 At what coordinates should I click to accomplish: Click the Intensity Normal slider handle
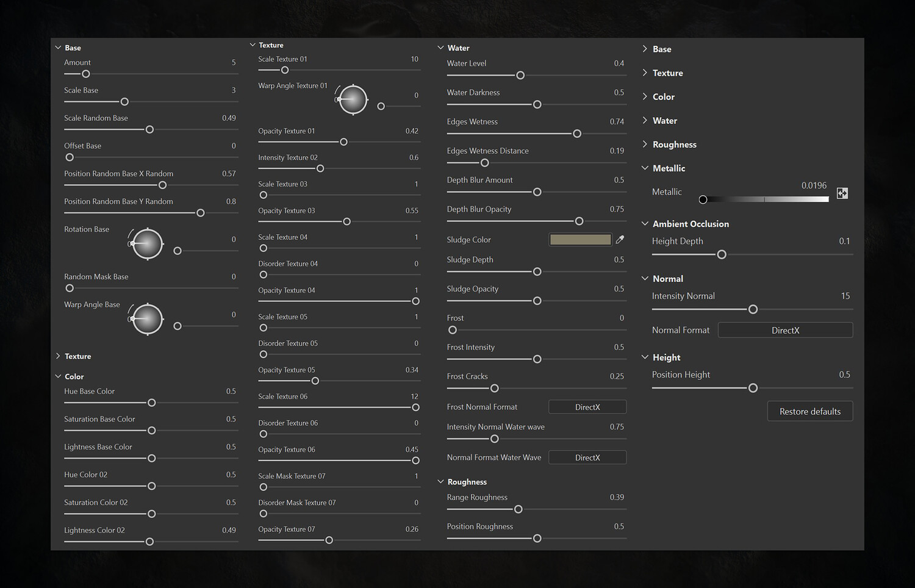753,309
